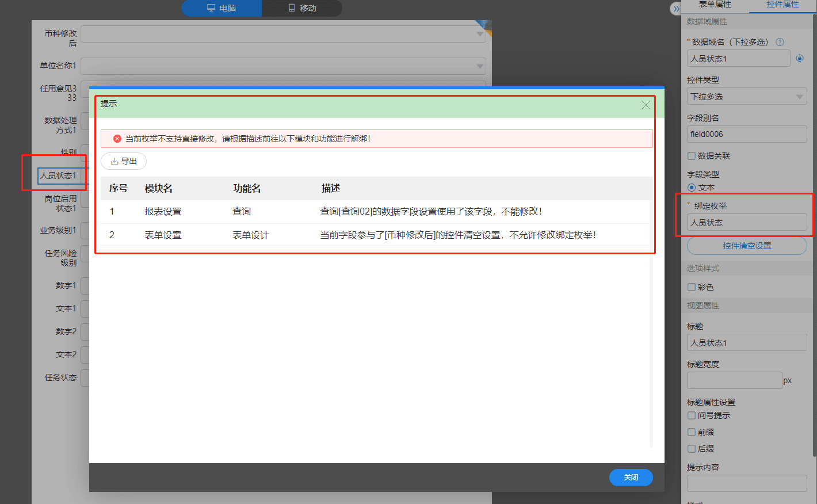Click the 岗位启用状态1 label in the form

pos(60,203)
